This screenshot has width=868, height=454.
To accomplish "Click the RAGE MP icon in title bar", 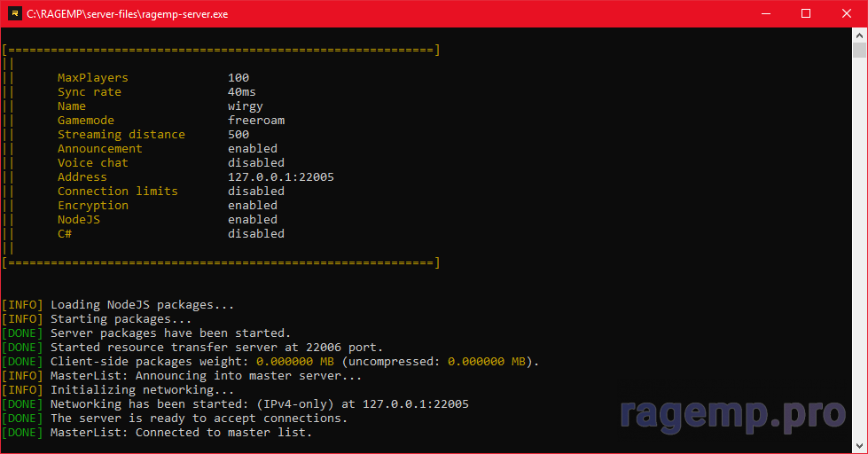I will click(13, 13).
